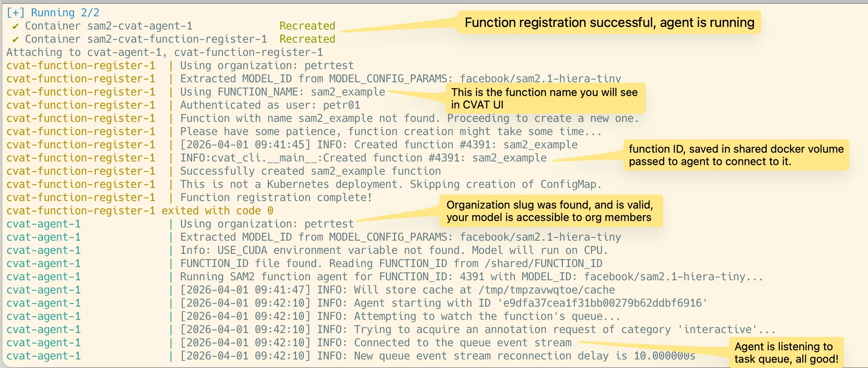Click the 'Function registration successful, agent is running' note

click(x=609, y=23)
